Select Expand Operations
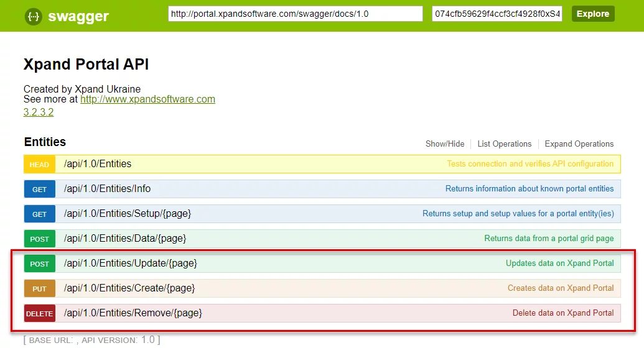 coord(579,144)
